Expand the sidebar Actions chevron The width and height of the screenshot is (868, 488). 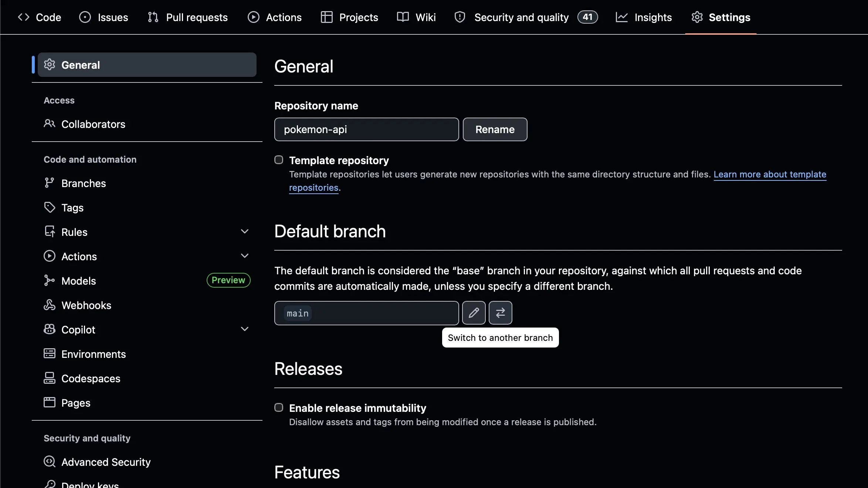[x=244, y=256]
